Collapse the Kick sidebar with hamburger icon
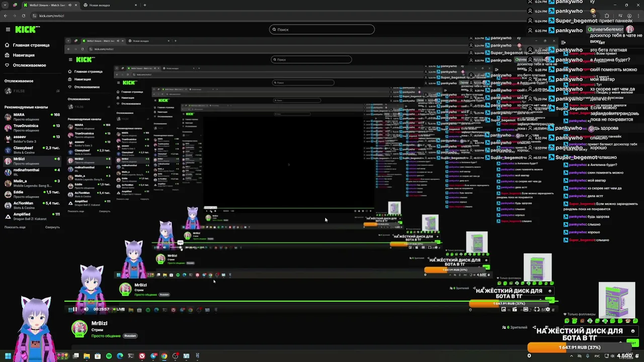This screenshot has width=644, height=362. (x=8, y=30)
